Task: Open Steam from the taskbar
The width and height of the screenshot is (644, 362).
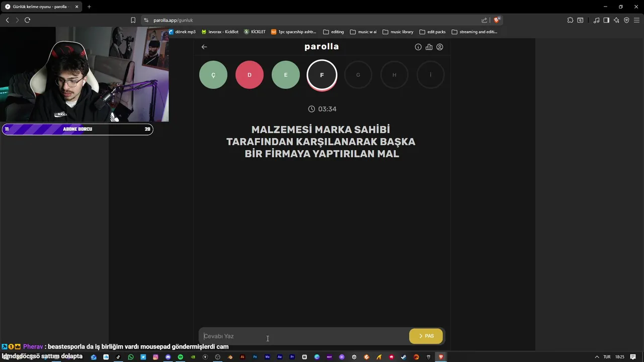Action: (x=404, y=357)
